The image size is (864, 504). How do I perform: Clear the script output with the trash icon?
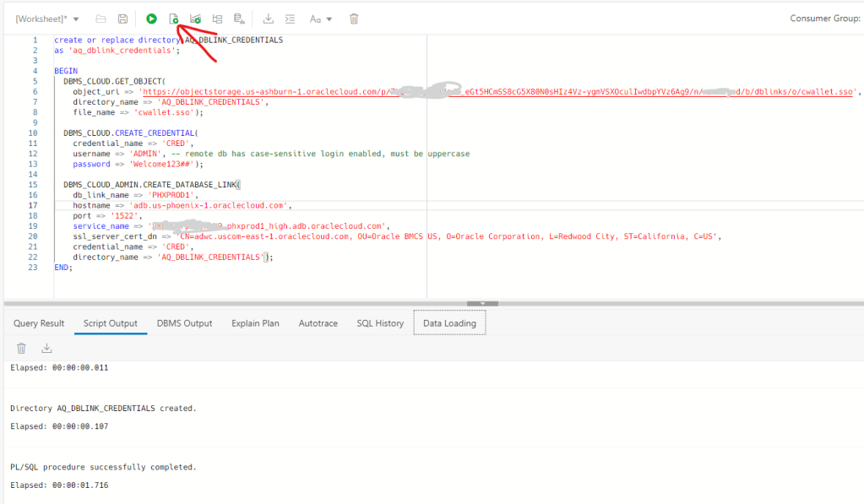tap(22, 348)
